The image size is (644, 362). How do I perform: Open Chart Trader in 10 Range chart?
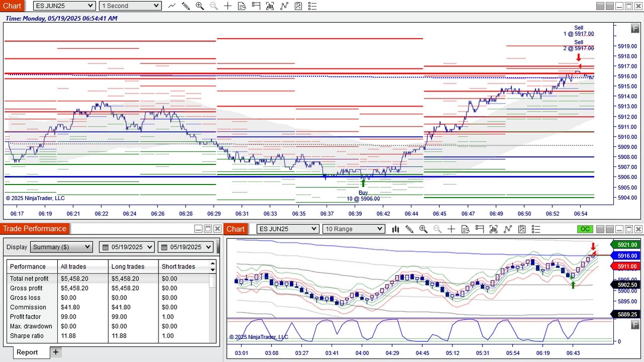coord(479,229)
